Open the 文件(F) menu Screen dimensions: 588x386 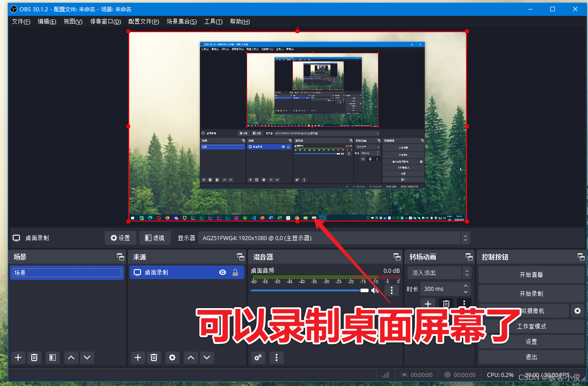tap(21, 21)
